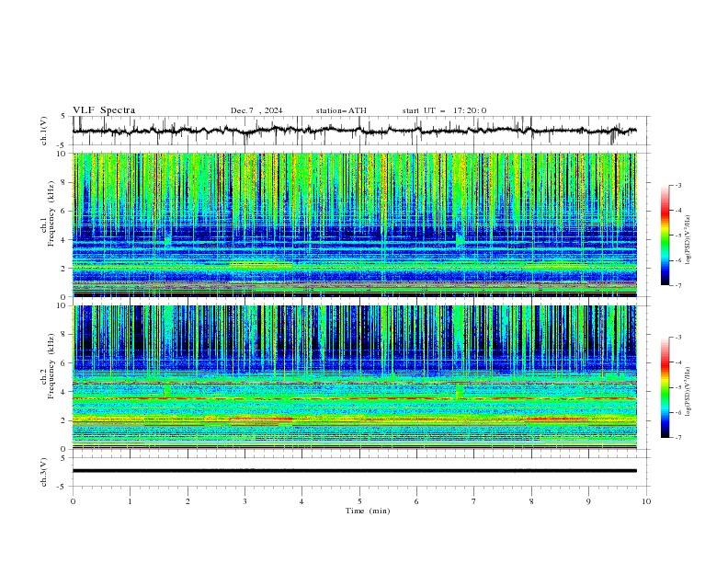The height and width of the screenshot is (563, 728).
Task: Click the 'ch.3(V)' axis label
Action: coord(44,472)
